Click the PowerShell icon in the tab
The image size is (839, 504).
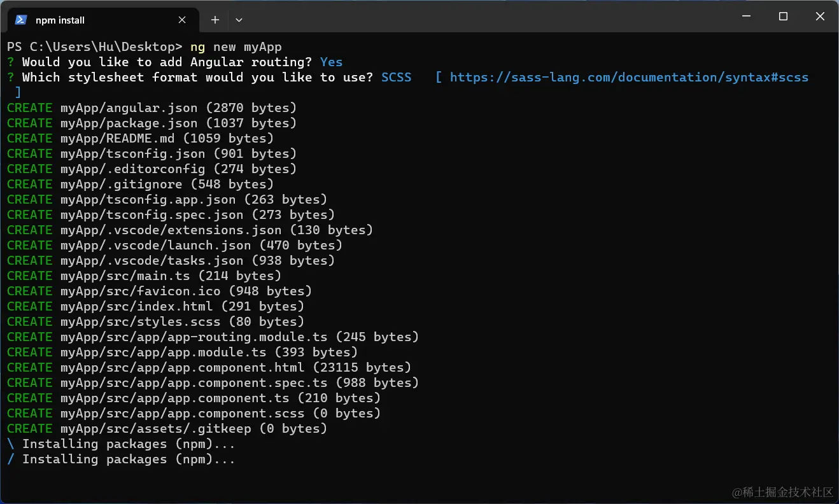coord(20,20)
